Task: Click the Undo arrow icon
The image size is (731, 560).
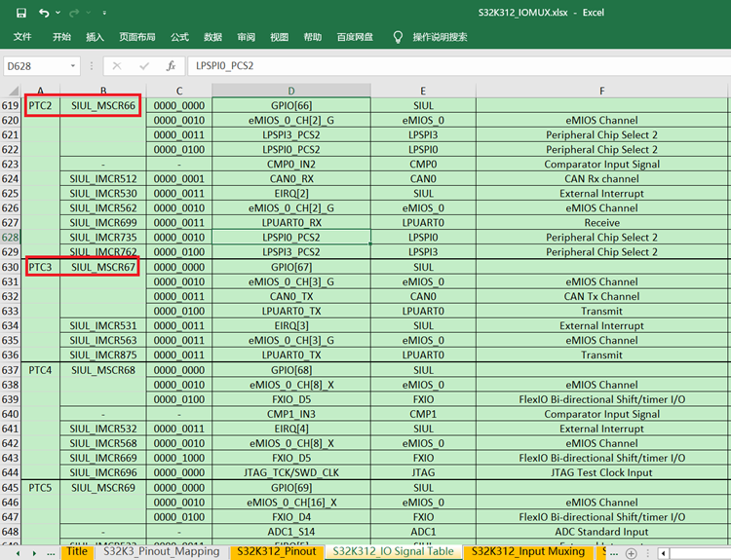Action: (x=44, y=13)
